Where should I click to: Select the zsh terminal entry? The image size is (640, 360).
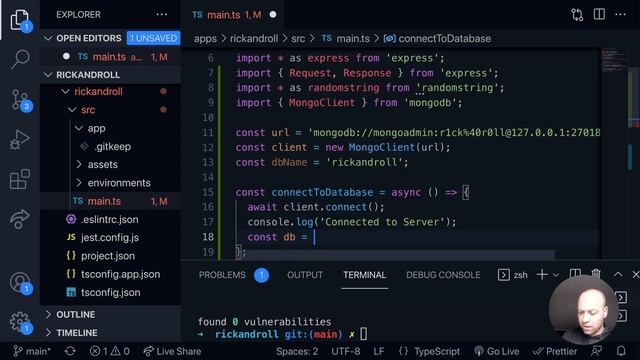pyautogui.click(x=513, y=275)
